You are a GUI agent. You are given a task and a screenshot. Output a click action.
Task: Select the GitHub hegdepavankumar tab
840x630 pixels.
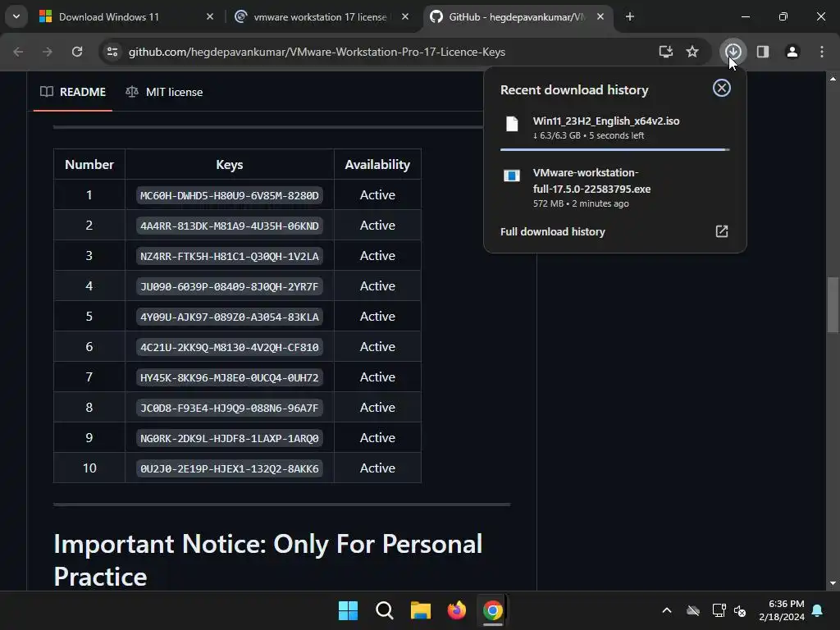(517, 16)
